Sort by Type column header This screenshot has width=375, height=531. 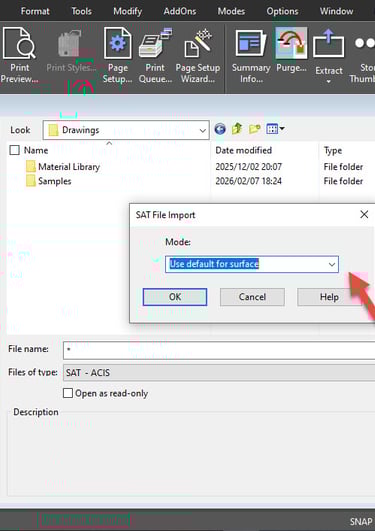(x=333, y=150)
